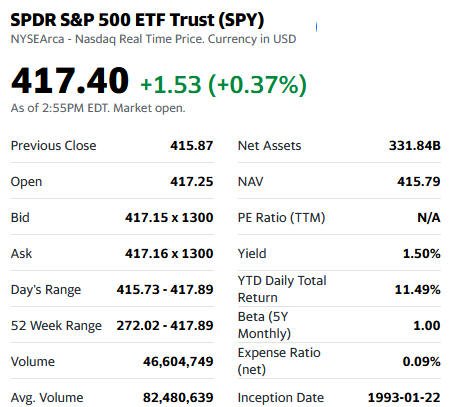Click the Beta (5Y Monthly) label
This screenshot has width=458, height=407.
pos(264,325)
